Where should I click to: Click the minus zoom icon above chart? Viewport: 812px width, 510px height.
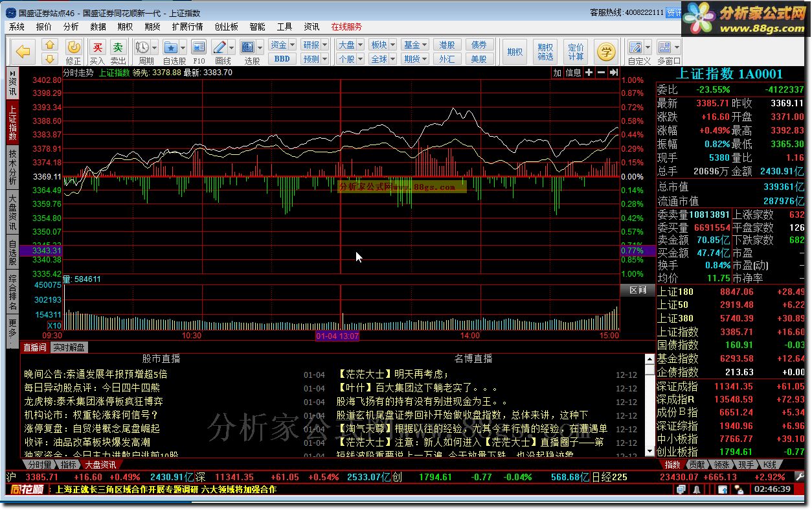[601, 73]
